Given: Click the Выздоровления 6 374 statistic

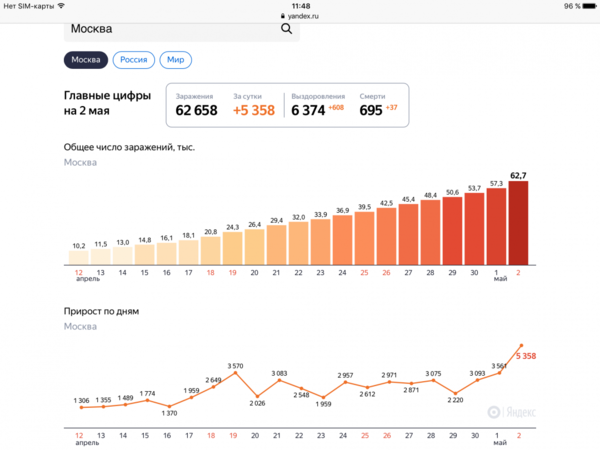Looking at the screenshot, I should (x=314, y=104).
